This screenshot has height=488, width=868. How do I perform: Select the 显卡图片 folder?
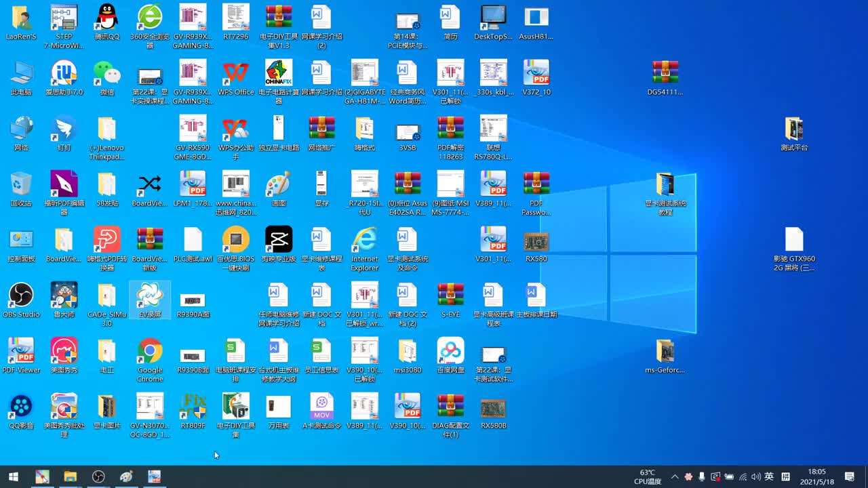[x=106, y=411]
